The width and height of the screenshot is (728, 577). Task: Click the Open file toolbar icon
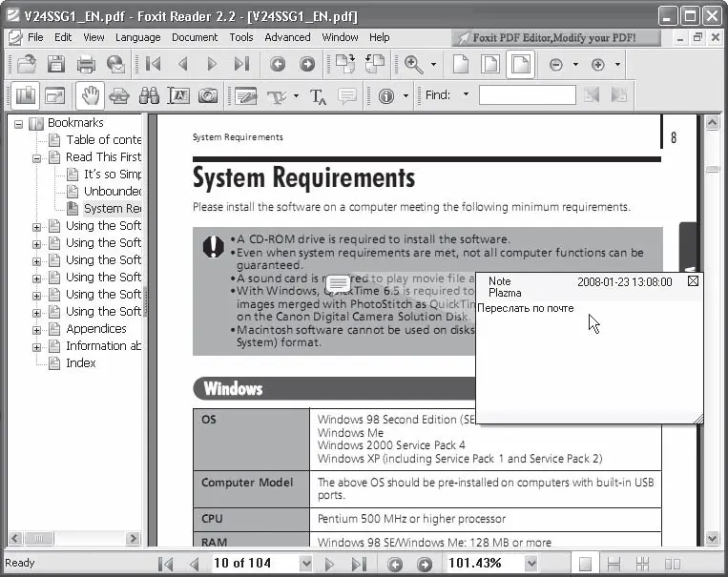(27, 65)
